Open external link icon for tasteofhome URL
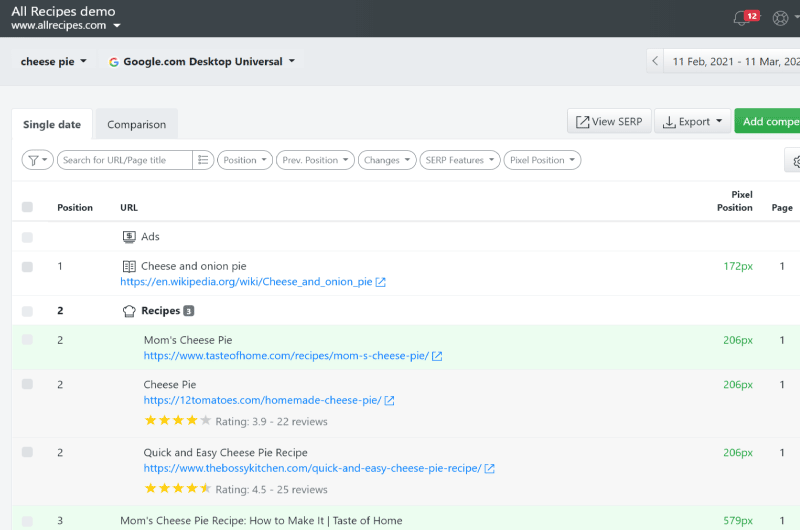800x530 pixels. (437, 356)
